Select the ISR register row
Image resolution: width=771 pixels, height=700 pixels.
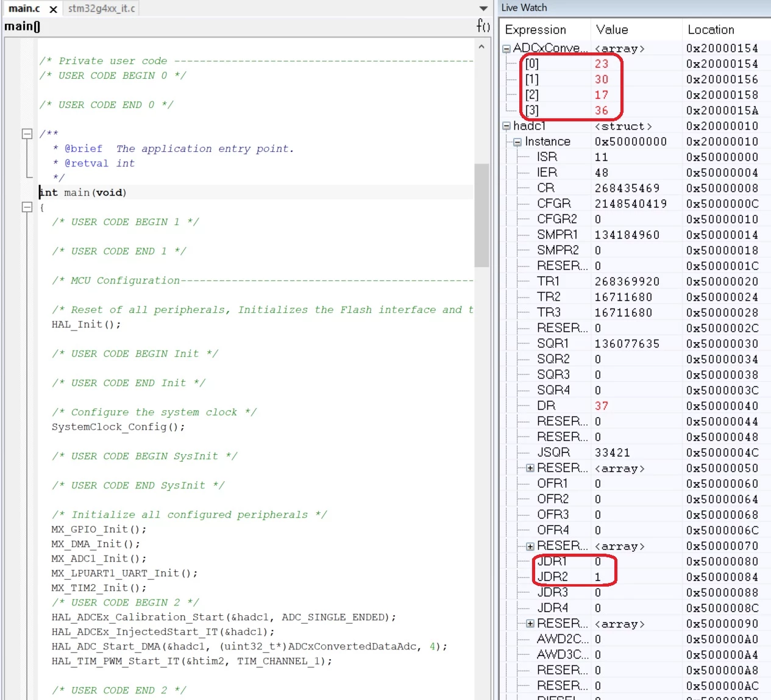(x=636, y=157)
